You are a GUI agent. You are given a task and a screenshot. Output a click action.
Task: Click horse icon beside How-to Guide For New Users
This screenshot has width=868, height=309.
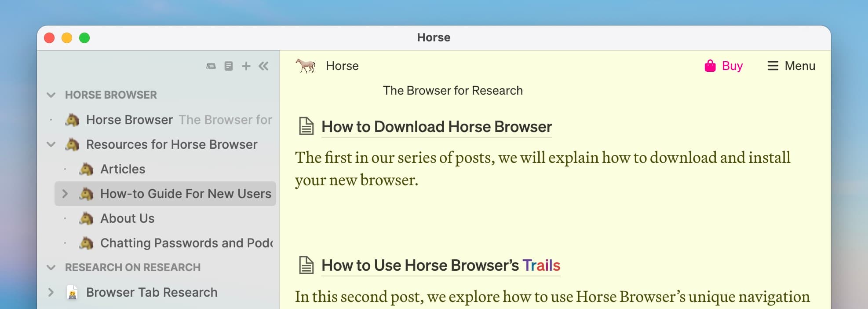(86, 194)
